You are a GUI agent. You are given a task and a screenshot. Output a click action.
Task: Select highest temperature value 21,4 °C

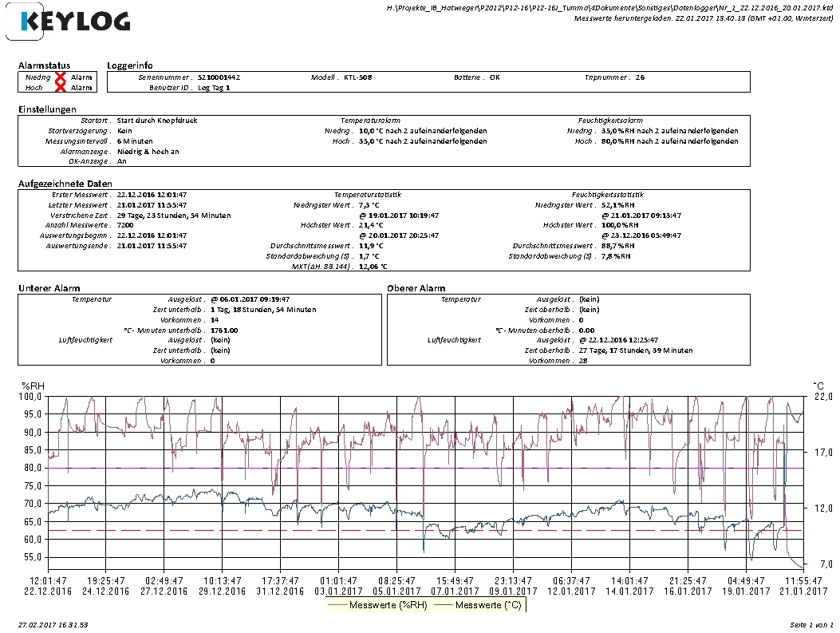tap(371, 225)
